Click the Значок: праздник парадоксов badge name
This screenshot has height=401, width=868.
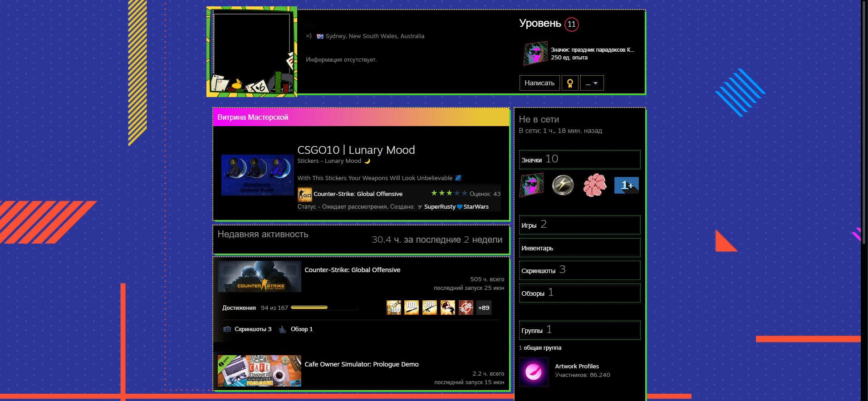point(593,50)
